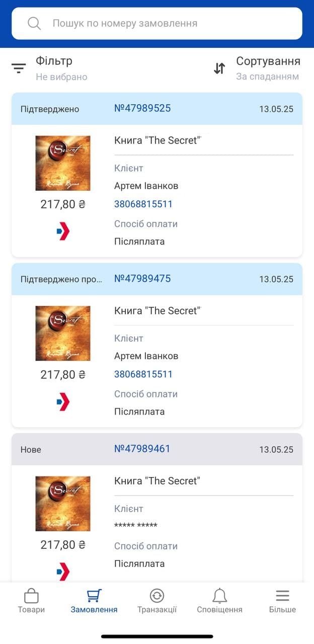Open the filter lines icon
The image size is (314, 644).
click(x=19, y=68)
